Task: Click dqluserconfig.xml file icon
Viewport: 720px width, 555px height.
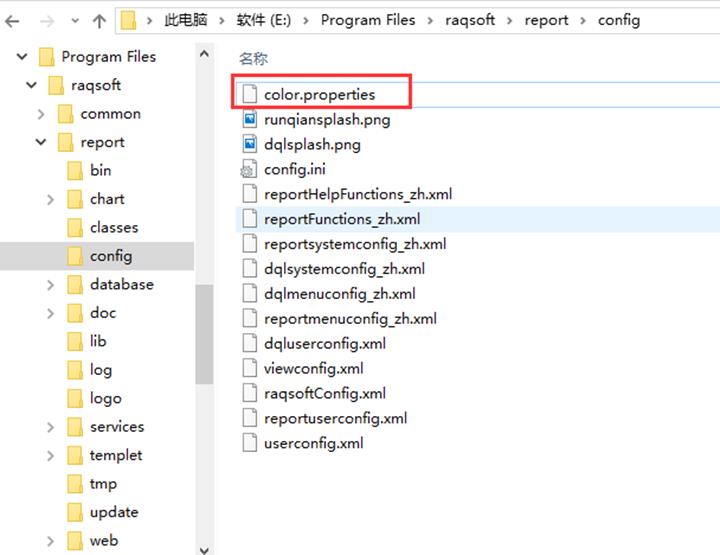Action: (x=249, y=343)
